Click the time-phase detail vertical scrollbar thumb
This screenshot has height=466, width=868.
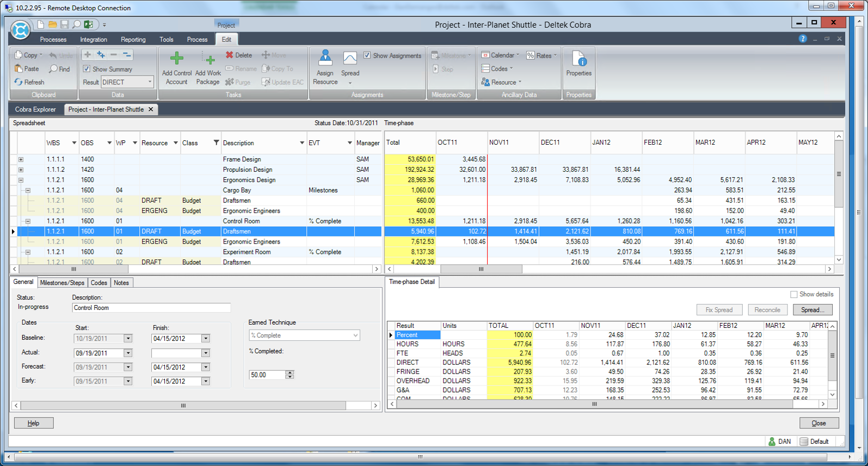(x=832, y=356)
